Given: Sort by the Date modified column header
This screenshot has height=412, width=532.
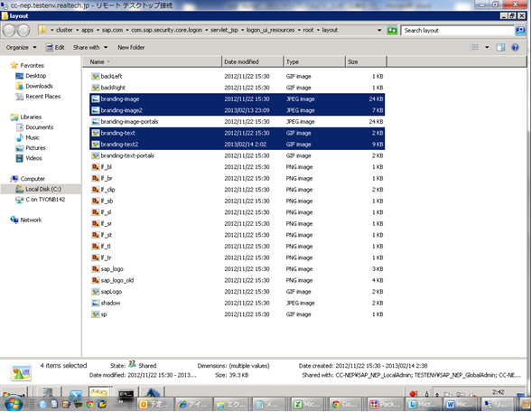Looking at the screenshot, I should click(252, 61).
